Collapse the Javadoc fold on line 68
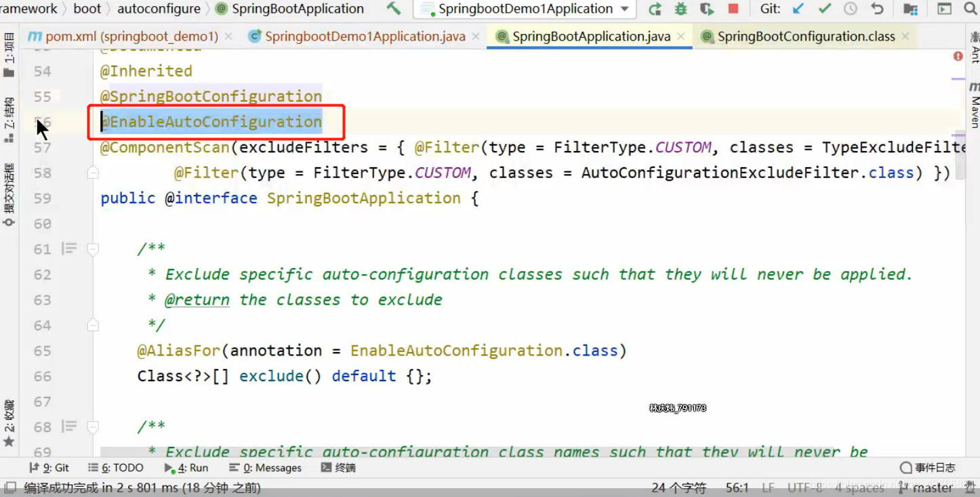Screen dimensions: 980x497 click(93, 427)
